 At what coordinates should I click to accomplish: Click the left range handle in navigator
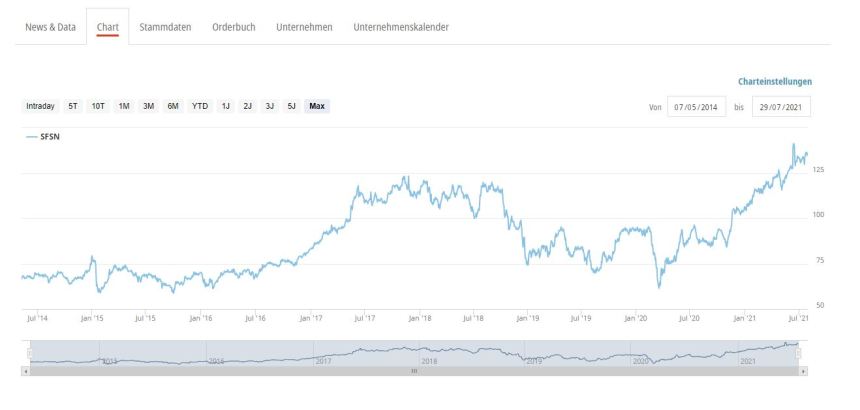[29, 353]
